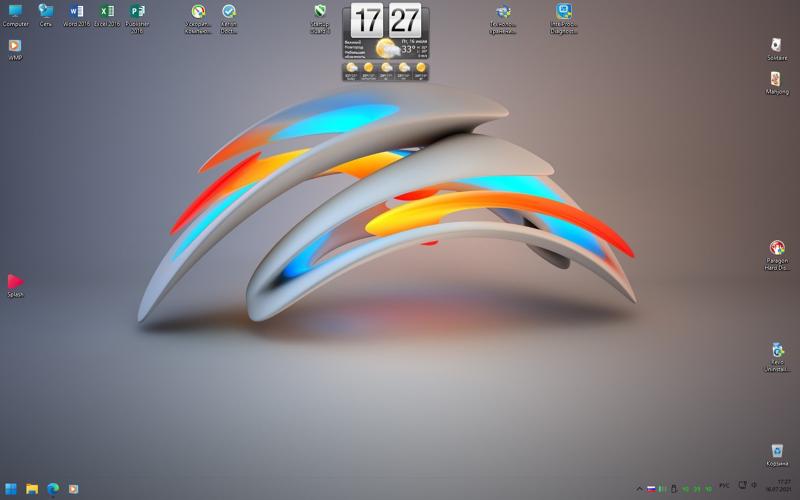Open the Computer desktop icon

pyautogui.click(x=15, y=15)
